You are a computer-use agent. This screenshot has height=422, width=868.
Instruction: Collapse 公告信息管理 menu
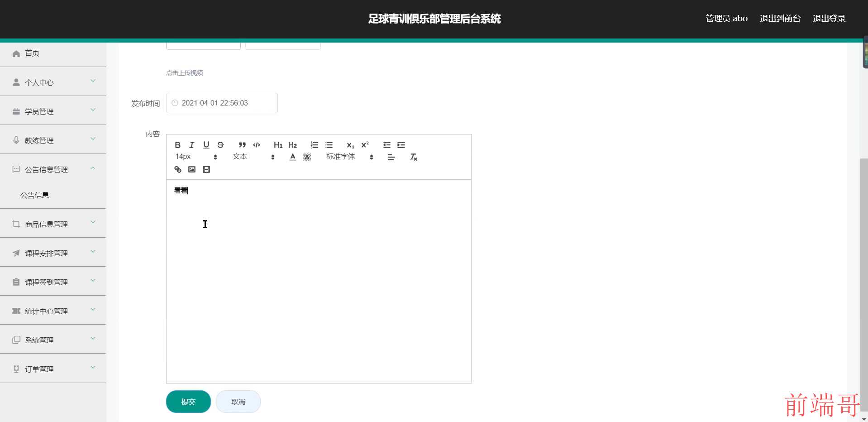(53, 169)
